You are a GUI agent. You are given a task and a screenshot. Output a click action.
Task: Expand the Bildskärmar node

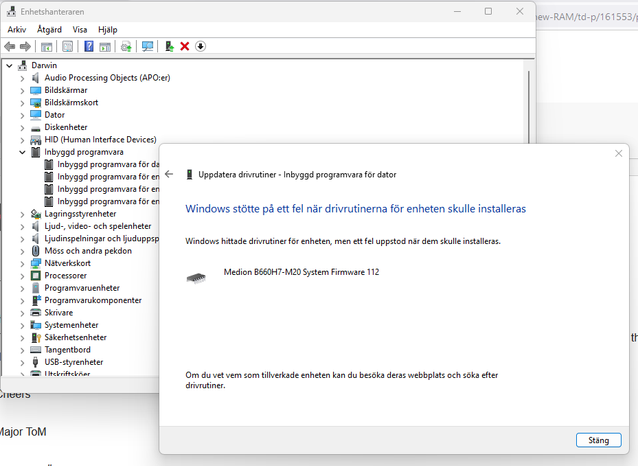click(22, 90)
